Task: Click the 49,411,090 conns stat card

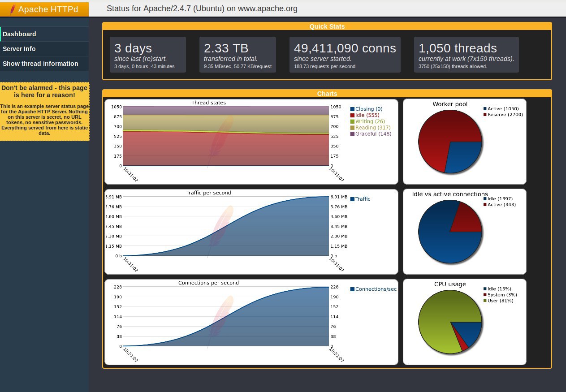Action: pyautogui.click(x=345, y=55)
